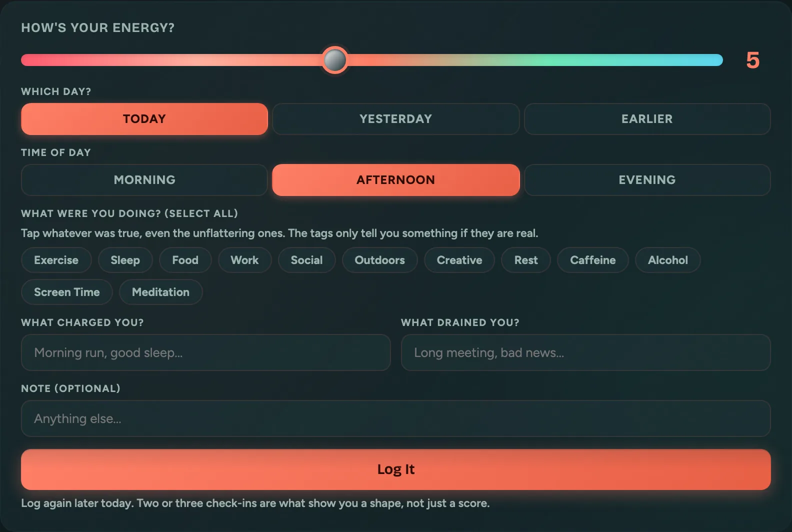Submit the entry with Log It
The width and height of the screenshot is (792, 532).
point(396,469)
